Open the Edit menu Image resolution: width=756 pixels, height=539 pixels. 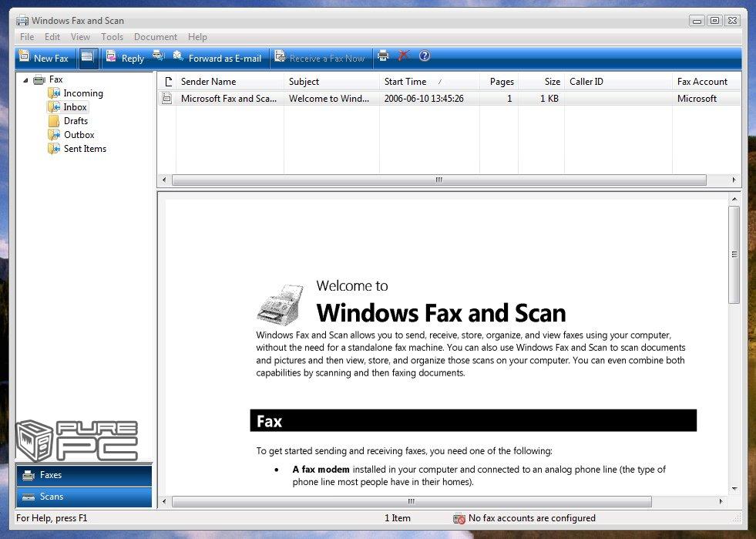[52, 37]
